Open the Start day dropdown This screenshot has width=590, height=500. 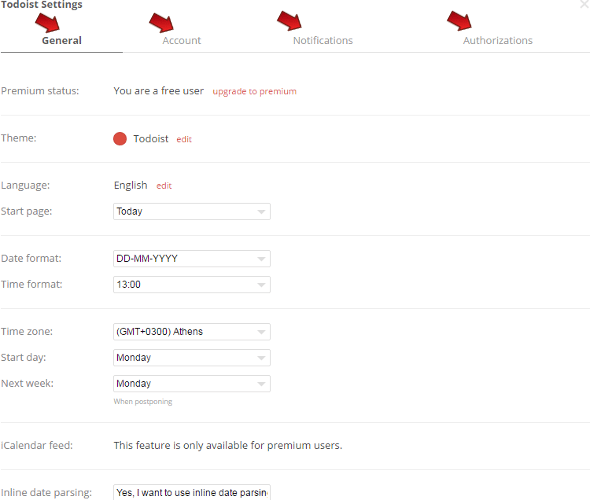[192, 357]
